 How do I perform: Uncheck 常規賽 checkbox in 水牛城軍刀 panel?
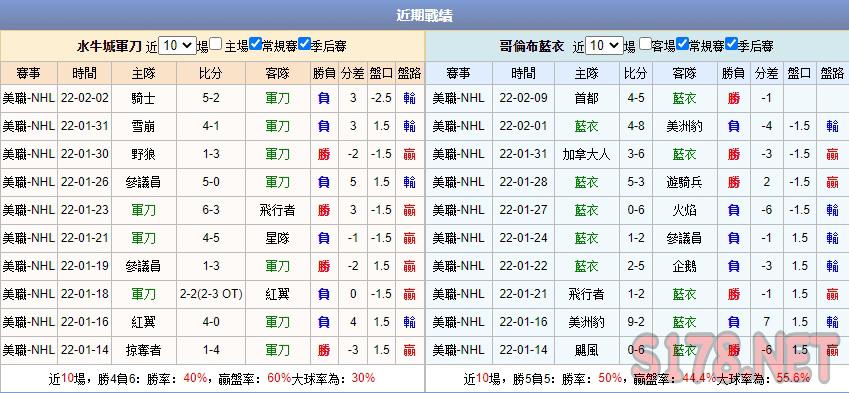click(256, 44)
